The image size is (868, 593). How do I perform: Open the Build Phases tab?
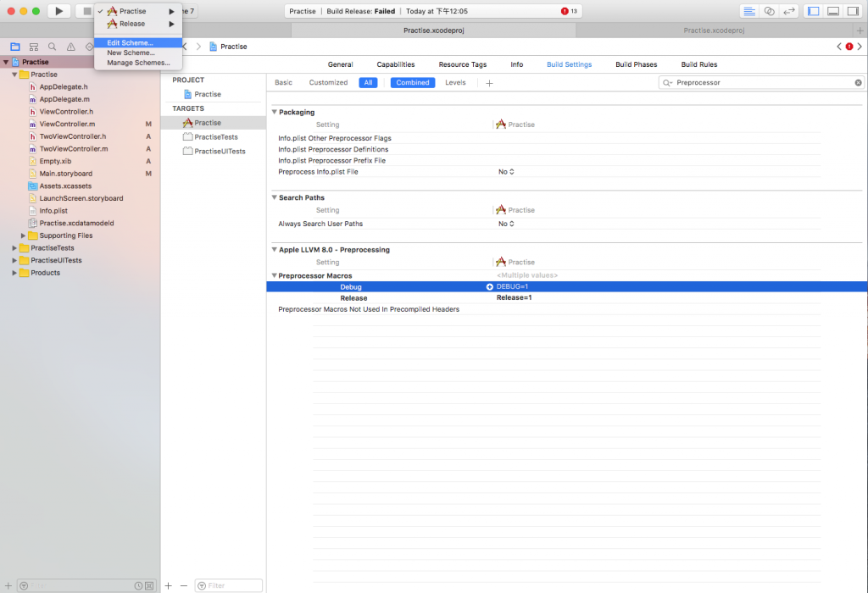click(x=636, y=64)
